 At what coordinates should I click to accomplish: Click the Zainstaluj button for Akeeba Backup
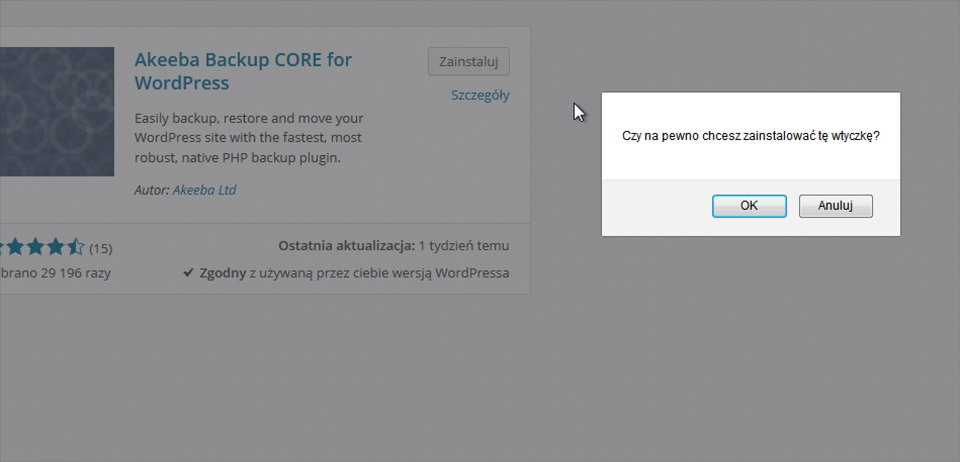(x=469, y=61)
